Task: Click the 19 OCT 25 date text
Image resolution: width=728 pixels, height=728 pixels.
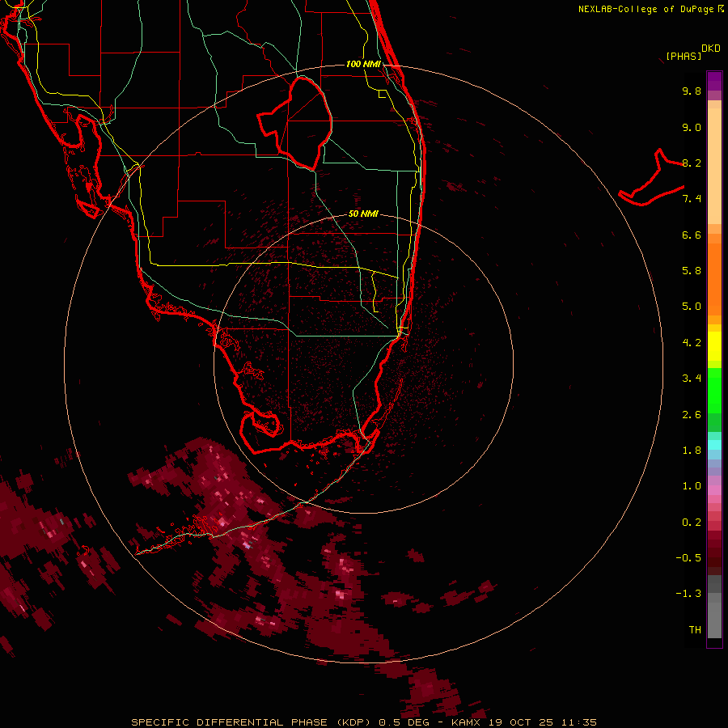Action: (x=523, y=722)
